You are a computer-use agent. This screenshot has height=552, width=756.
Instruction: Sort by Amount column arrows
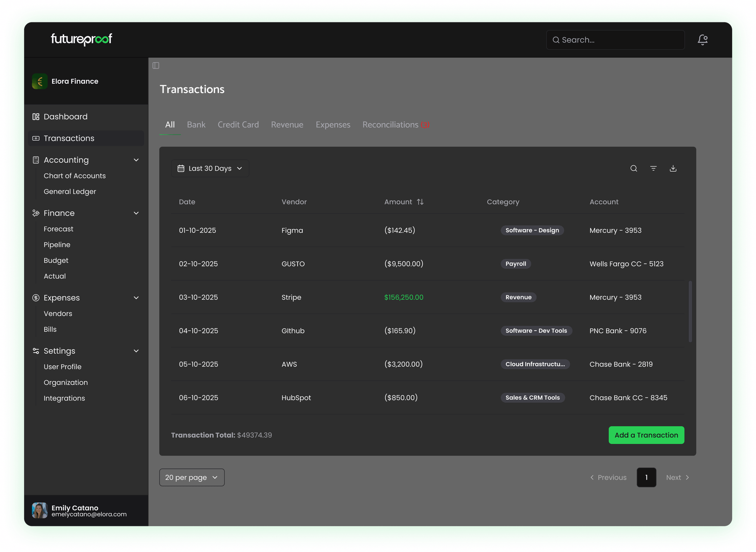pos(420,202)
